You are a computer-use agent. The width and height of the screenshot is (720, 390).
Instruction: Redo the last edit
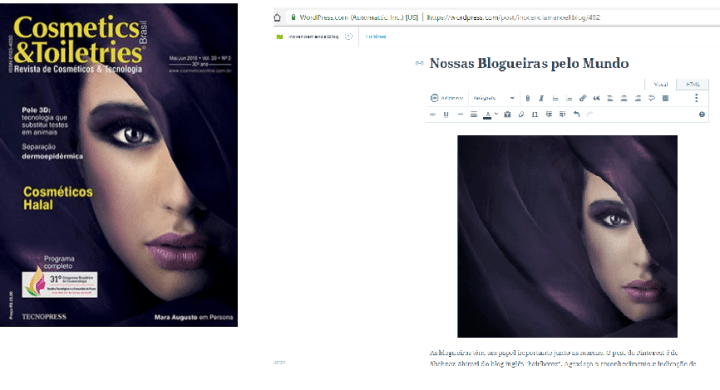click(590, 114)
